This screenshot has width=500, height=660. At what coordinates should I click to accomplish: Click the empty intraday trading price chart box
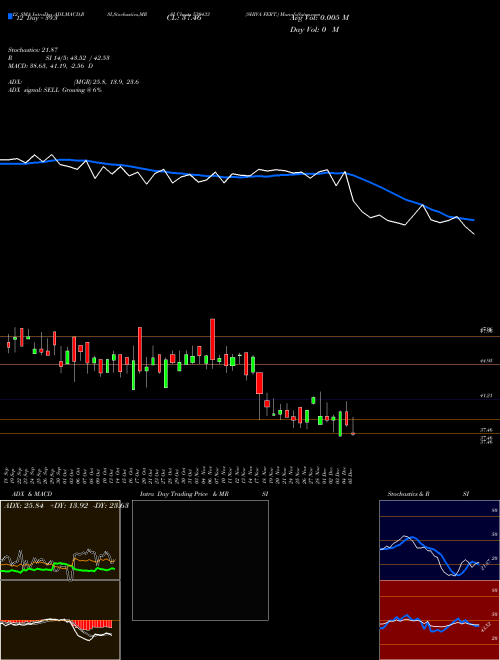coord(200,560)
